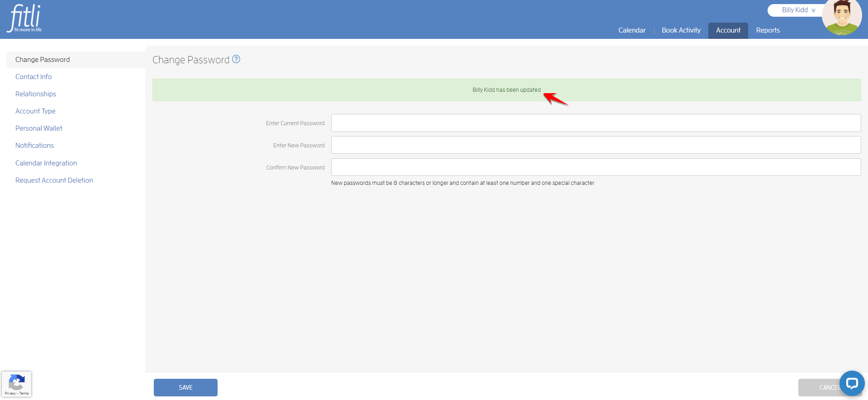Go to the Book Activity tab
This screenshot has width=868, height=400.
click(x=681, y=30)
